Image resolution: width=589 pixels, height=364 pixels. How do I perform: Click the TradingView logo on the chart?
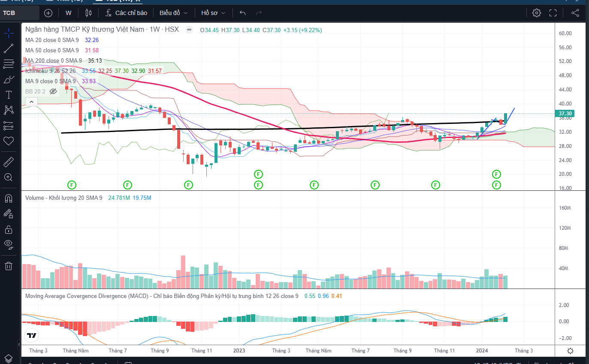[31, 336]
